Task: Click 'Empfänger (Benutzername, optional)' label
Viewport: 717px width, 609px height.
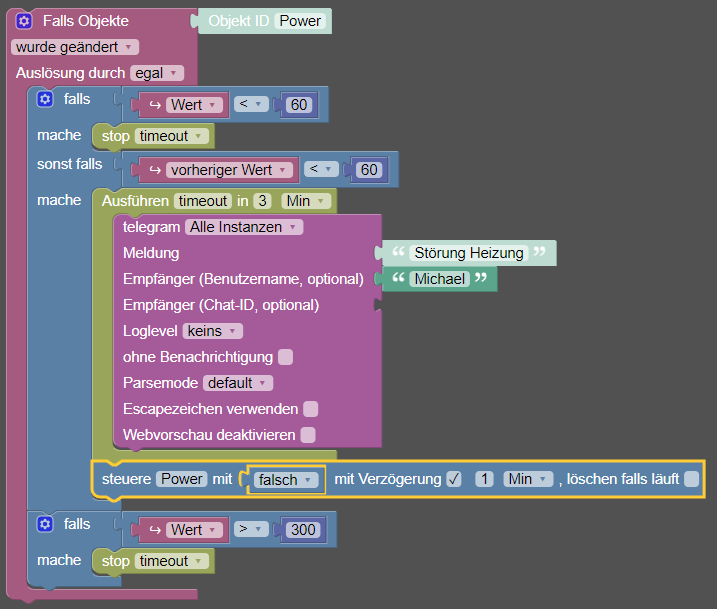Action: click(243, 279)
